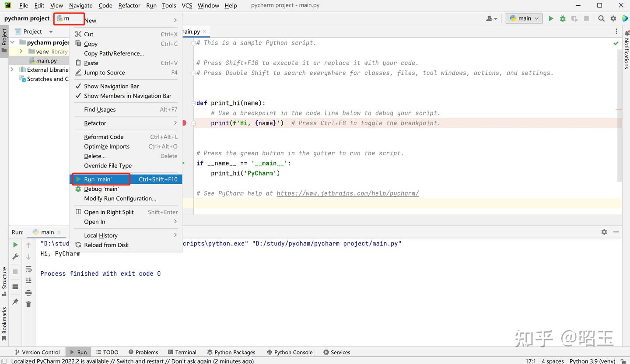Select Run 'main' from context menu
Screen dimensions: 630x364
(98, 179)
